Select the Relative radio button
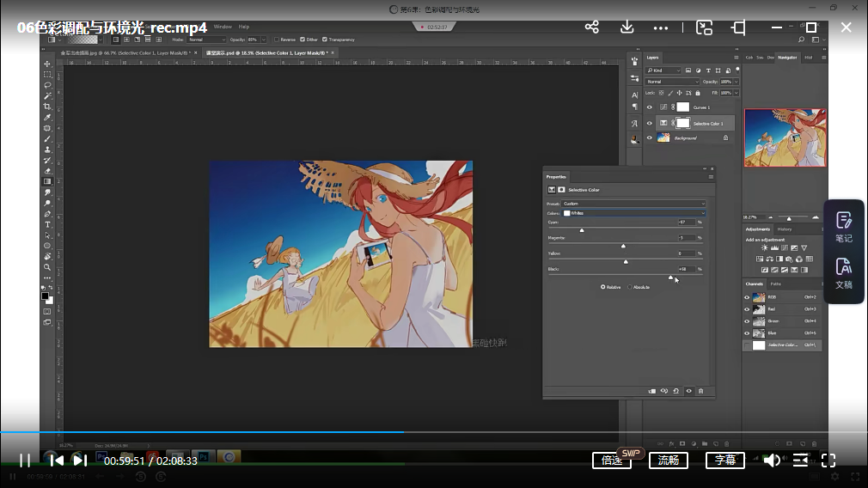Screen dimensions: 868x488 pyautogui.click(x=602, y=287)
